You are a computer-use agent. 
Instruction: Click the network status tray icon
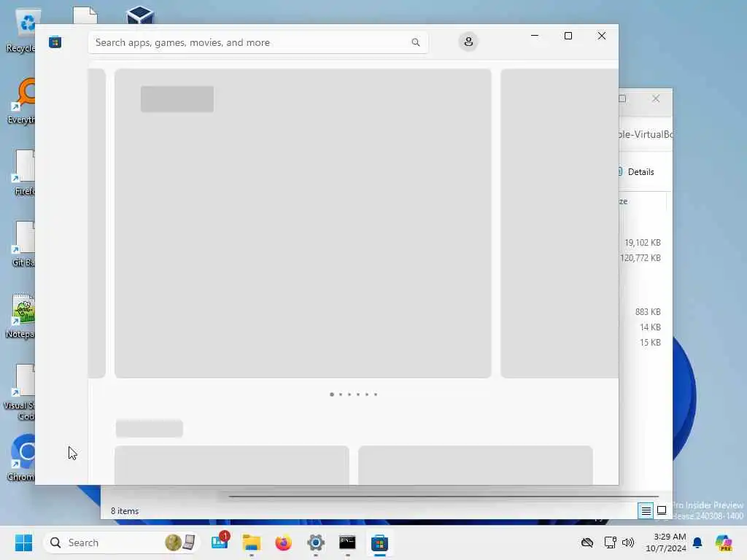(x=610, y=542)
